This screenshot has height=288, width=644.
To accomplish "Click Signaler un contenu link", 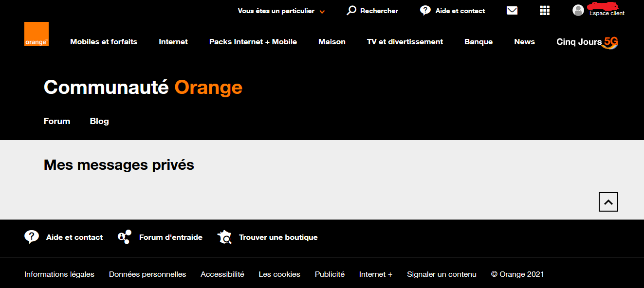I will click(442, 274).
